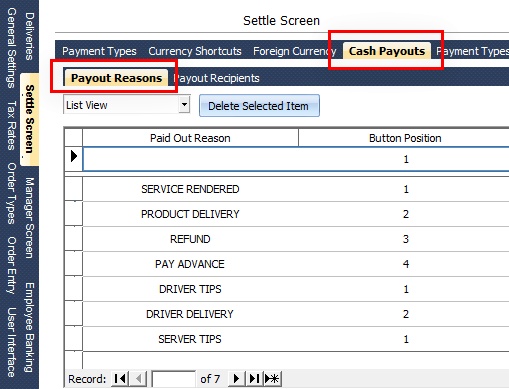
Task: Go to first record in navigator
Action: (x=120, y=379)
